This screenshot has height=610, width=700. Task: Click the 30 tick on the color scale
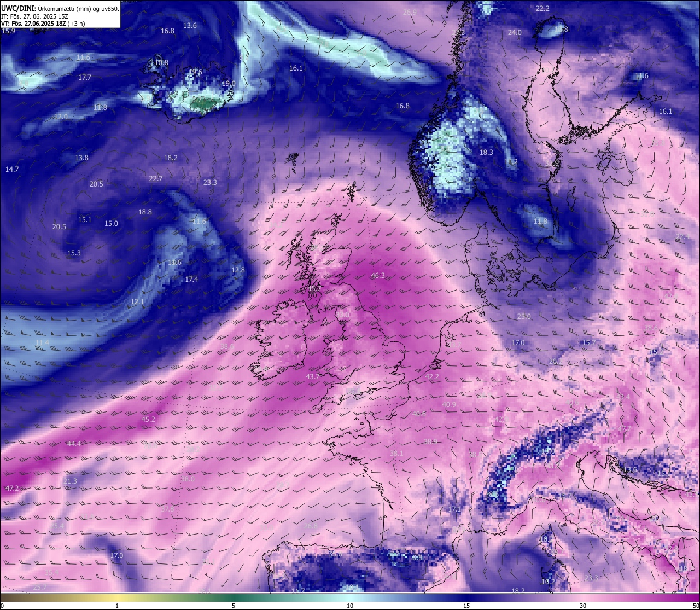pos(583,606)
